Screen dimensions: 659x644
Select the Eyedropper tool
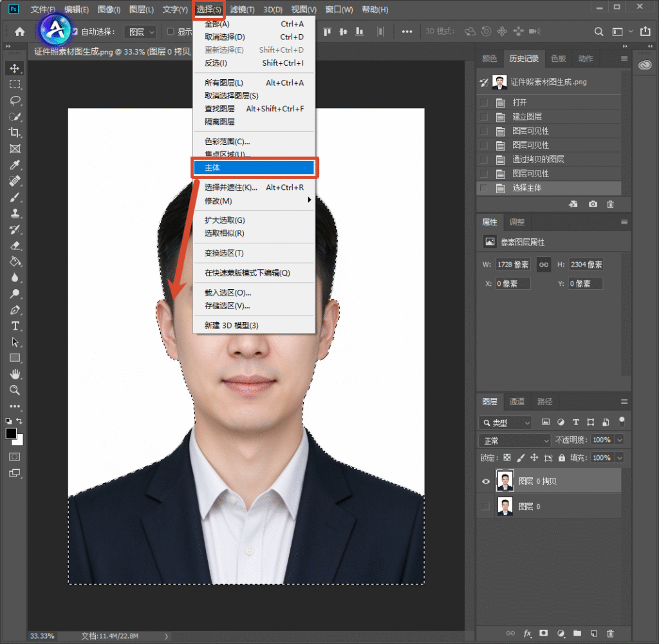tap(15, 165)
